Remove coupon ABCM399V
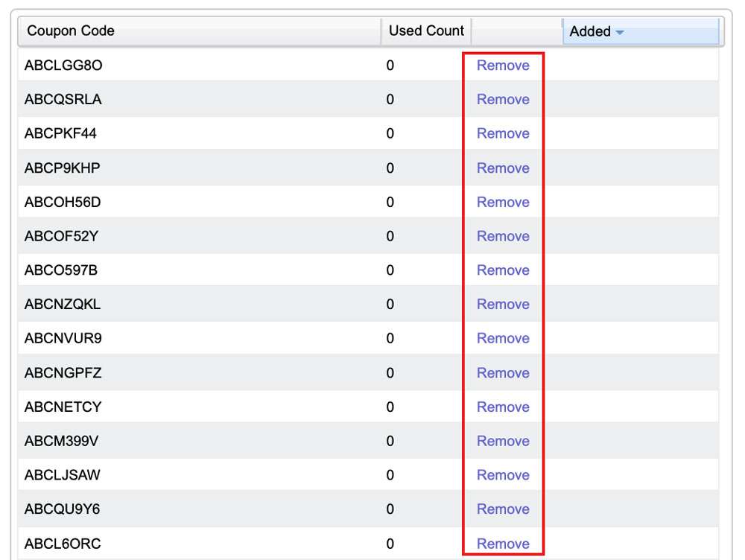 point(503,442)
